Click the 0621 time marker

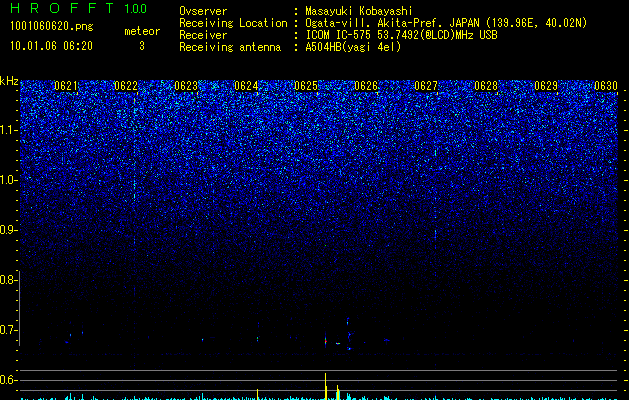[x=66, y=86]
